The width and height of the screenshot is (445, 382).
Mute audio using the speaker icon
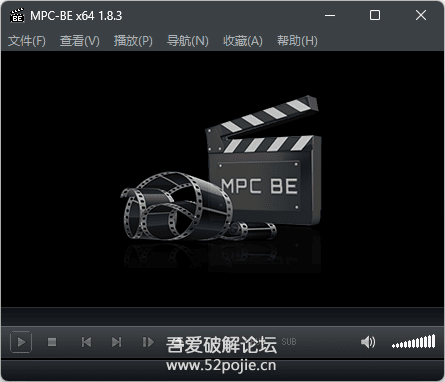click(x=368, y=342)
